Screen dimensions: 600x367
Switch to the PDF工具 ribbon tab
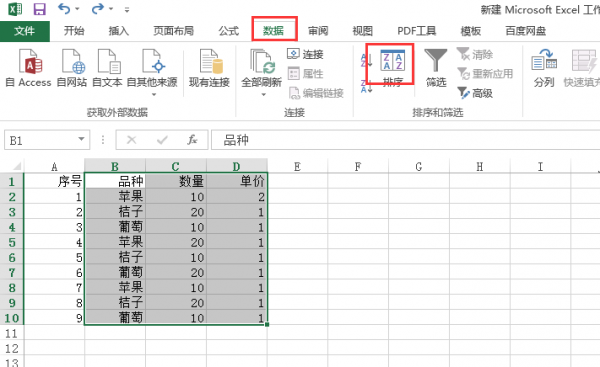416,31
